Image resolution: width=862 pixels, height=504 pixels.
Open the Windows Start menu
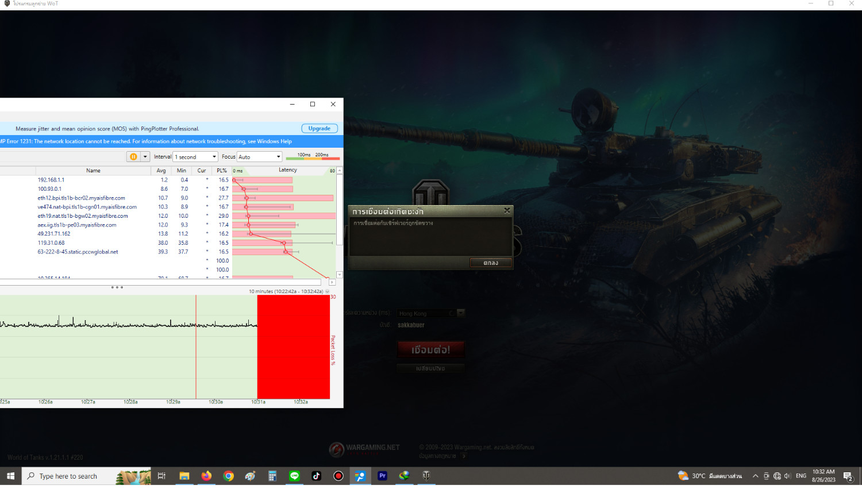(10, 476)
